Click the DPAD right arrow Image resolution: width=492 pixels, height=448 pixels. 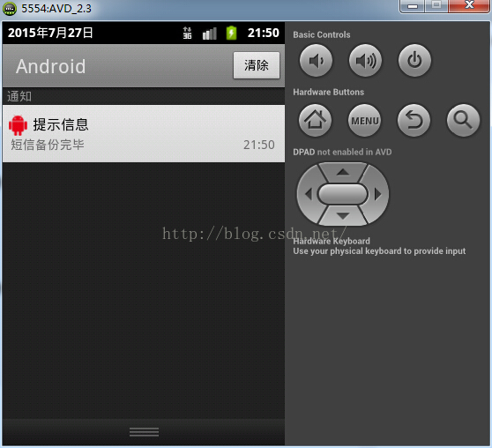[x=377, y=194]
